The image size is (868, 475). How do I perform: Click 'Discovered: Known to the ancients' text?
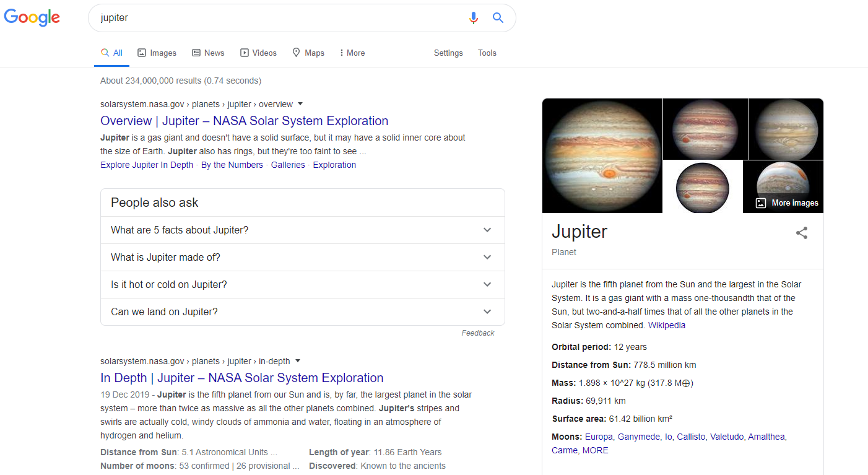pos(377,466)
